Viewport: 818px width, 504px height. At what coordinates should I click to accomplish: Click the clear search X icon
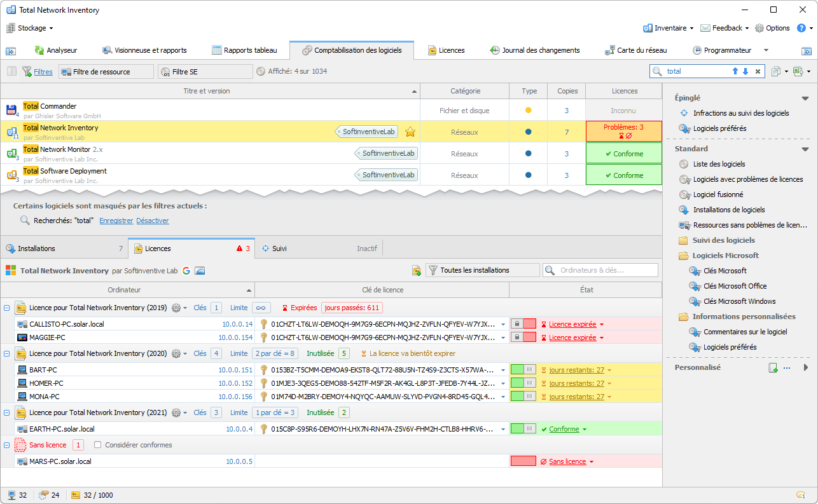tap(758, 72)
